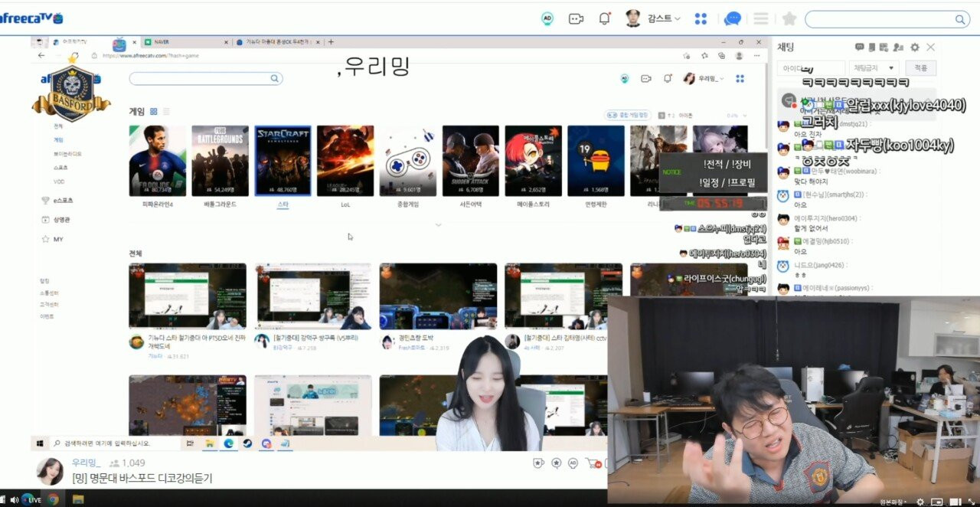This screenshot has height=507, width=980.
Task: Click the 아이디 input field in chat panel
Action: coord(812,68)
